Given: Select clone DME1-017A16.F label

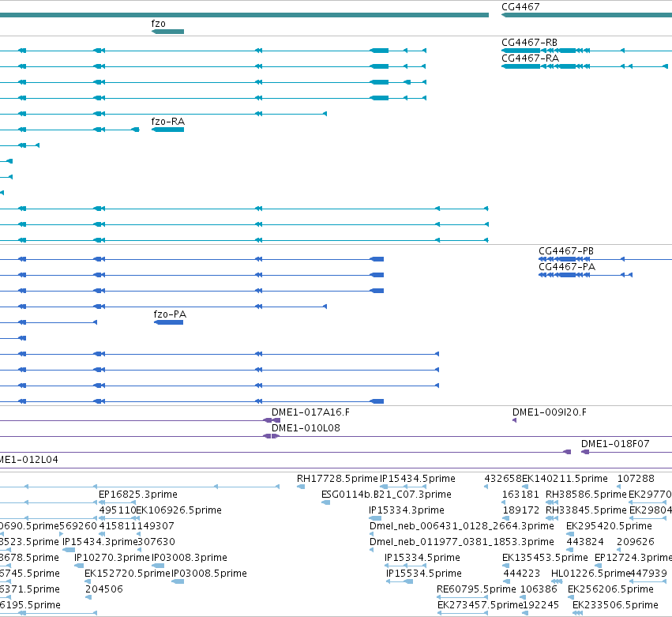Looking at the screenshot, I should click(310, 412).
